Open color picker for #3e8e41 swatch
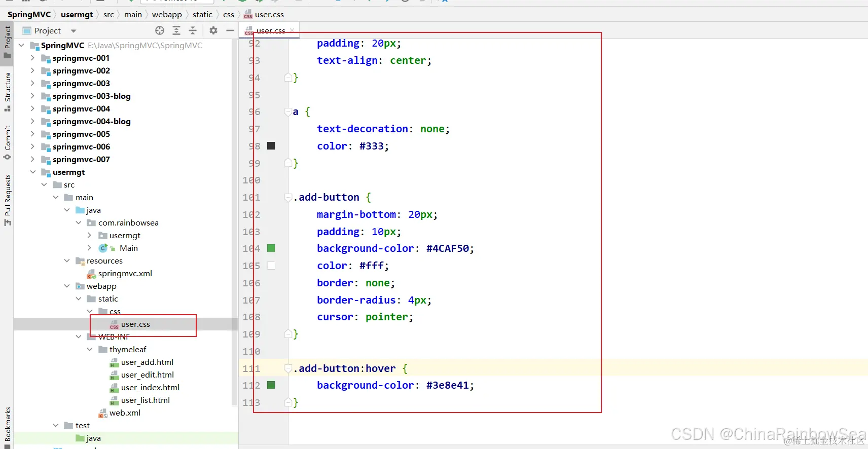868x449 pixels. tap(271, 385)
